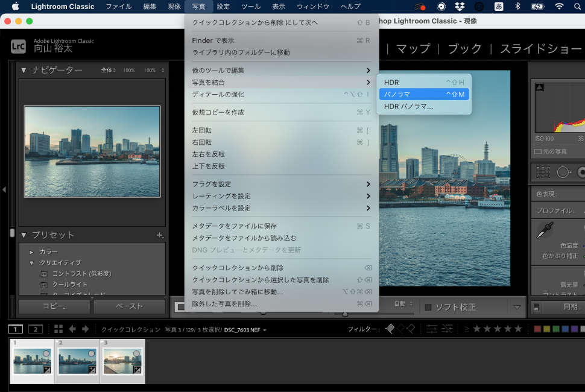Click the 同期... button
585x392 pixels.
(x=563, y=308)
